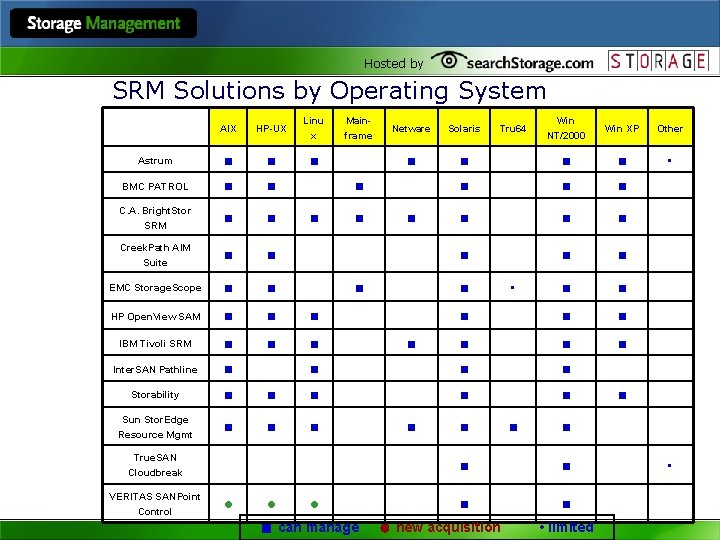Click CreekPath's blue square under HP-UX

271,255
